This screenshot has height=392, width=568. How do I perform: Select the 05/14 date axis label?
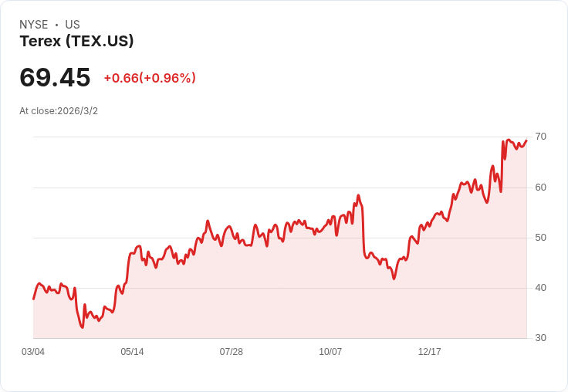coord(132,352)
